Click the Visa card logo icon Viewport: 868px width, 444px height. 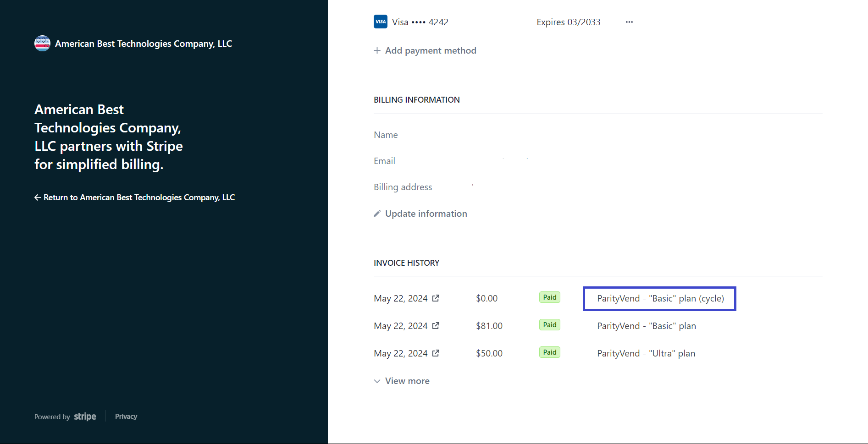(x=381, y=22)
